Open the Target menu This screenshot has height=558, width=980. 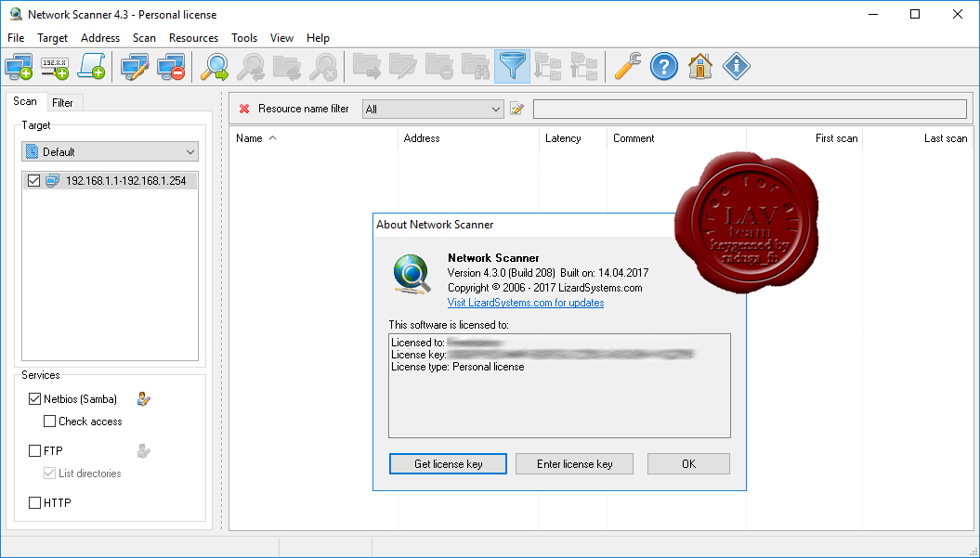[53, 38]
